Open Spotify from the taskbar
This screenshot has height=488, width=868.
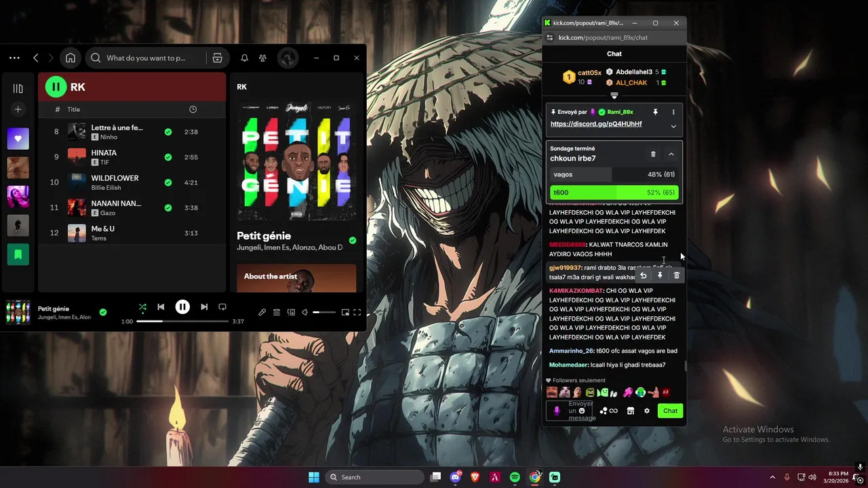click(x=515, y=477)
